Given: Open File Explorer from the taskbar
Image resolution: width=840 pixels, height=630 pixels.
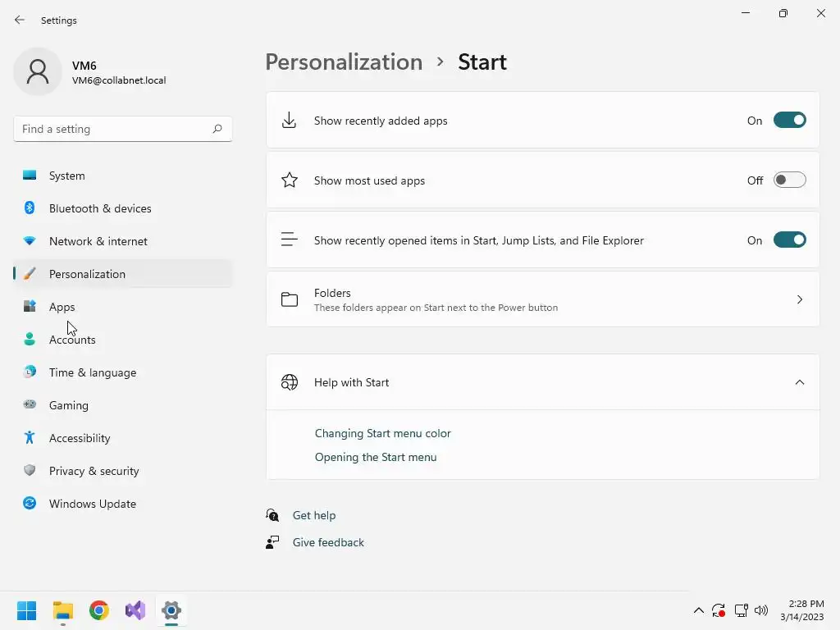Looking at the screenshot, I should tap(62, 610).
